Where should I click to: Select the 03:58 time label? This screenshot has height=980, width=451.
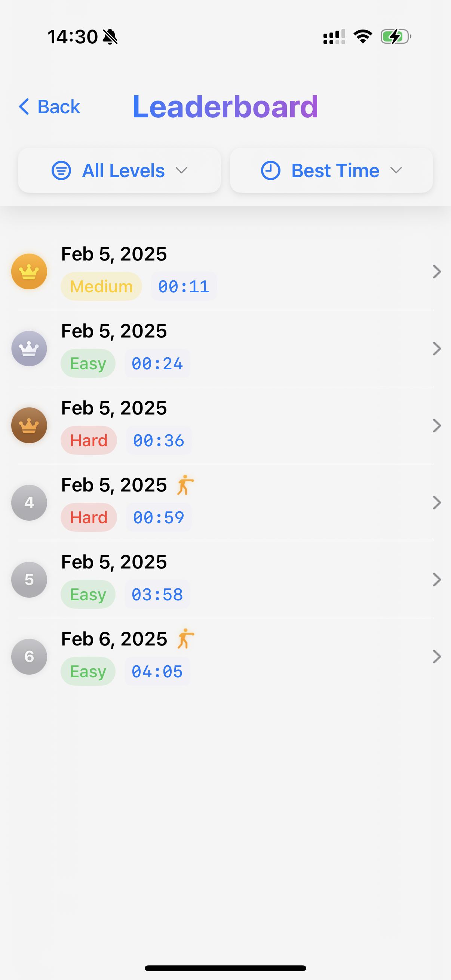pos(157,594)
